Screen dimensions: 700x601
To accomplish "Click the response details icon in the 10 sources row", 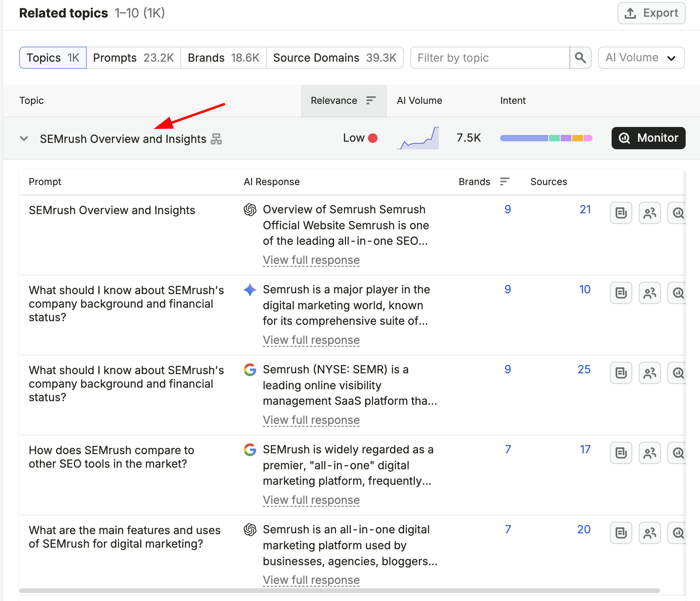I will 621,293.
